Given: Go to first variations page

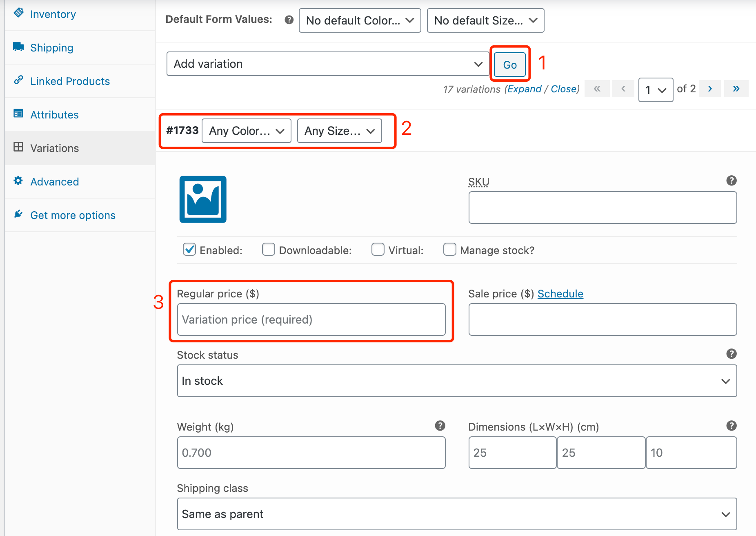Looking at the screenshot, I should click(x=597, y=89).
